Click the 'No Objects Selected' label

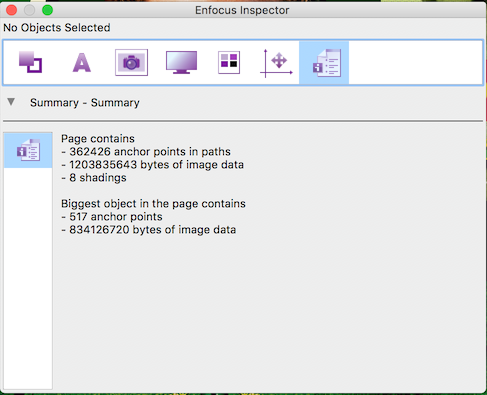click(x=57, y=28)
